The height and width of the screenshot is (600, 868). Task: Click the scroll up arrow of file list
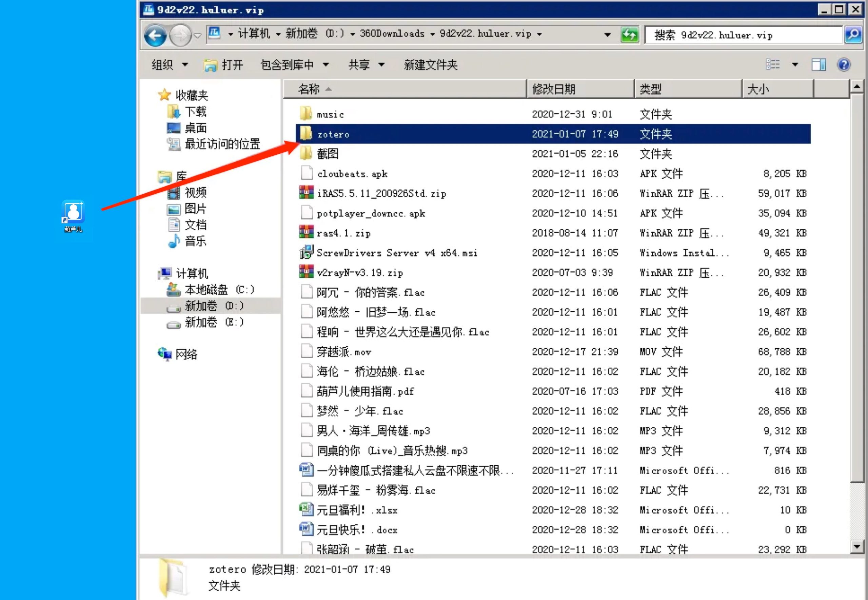(x=857, y=87)
